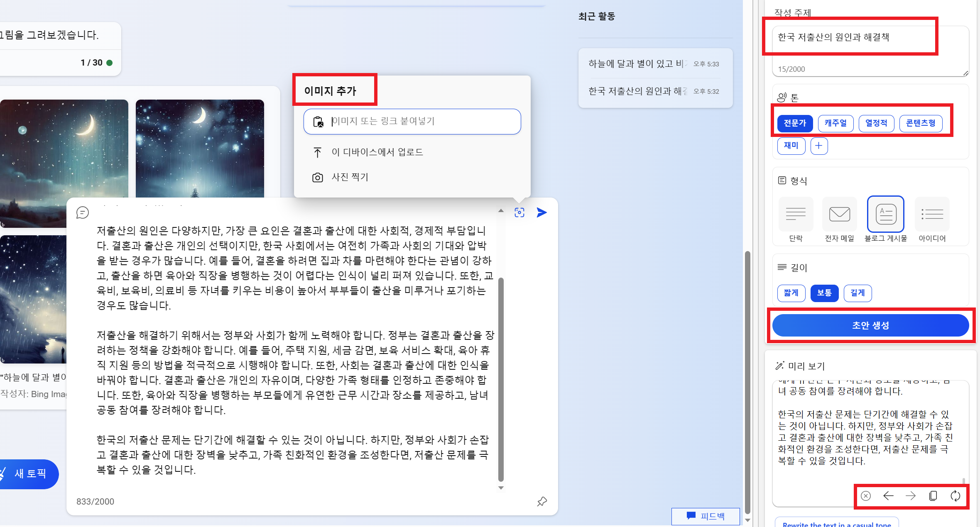Click the pin icon below chat text
Viewport: 980px width, 527px height.
coord(541,501)
